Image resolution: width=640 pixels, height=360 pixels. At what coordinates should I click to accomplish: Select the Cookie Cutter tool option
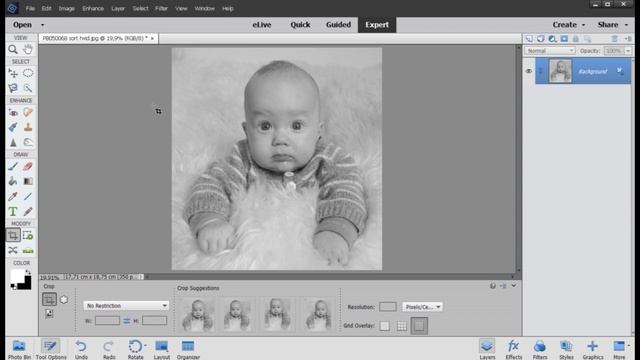(x=64, y=299)
